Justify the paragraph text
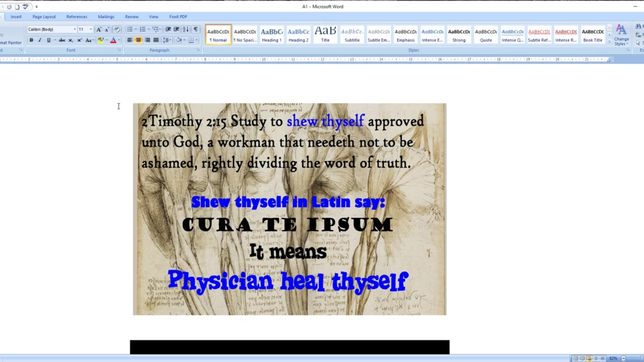This screenshot has height=362, width=644. [x=155, y=40]
